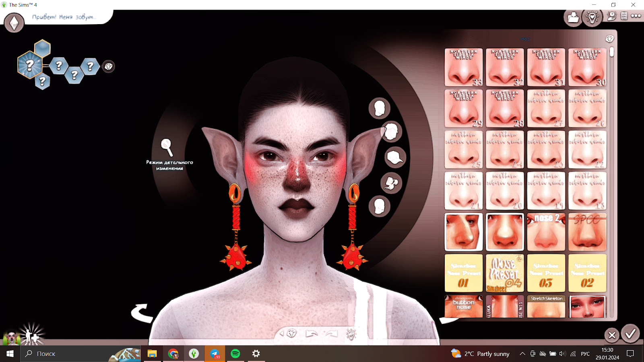Choose Northern Siberia Winds nose 28
Image resolution: width=644 pixels, height=362 pixels.
point(505,109)
